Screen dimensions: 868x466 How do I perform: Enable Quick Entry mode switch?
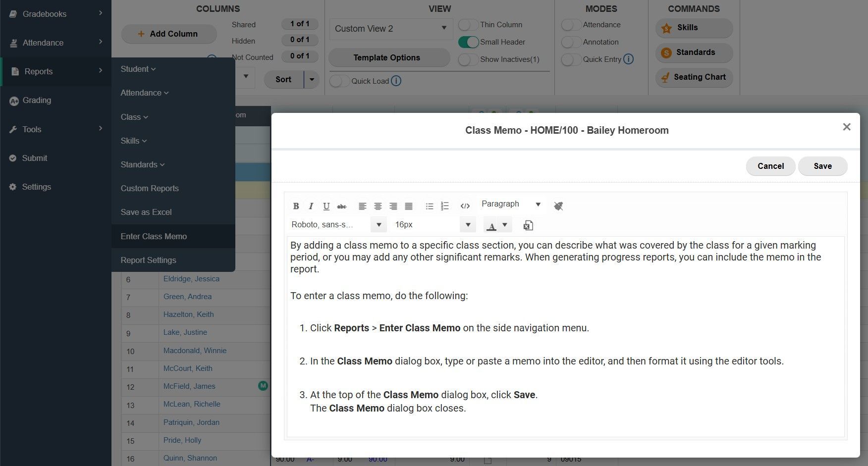point(571,59)
